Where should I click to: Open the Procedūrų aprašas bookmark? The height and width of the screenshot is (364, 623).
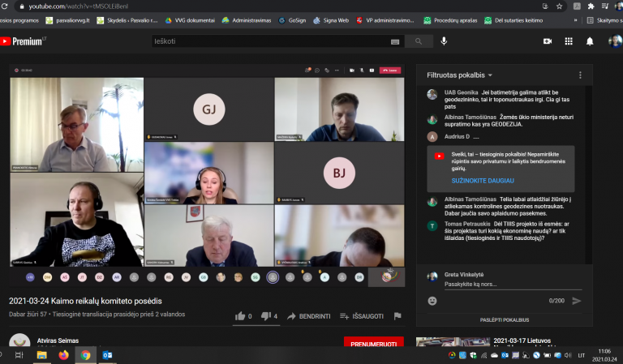(450, 20)
